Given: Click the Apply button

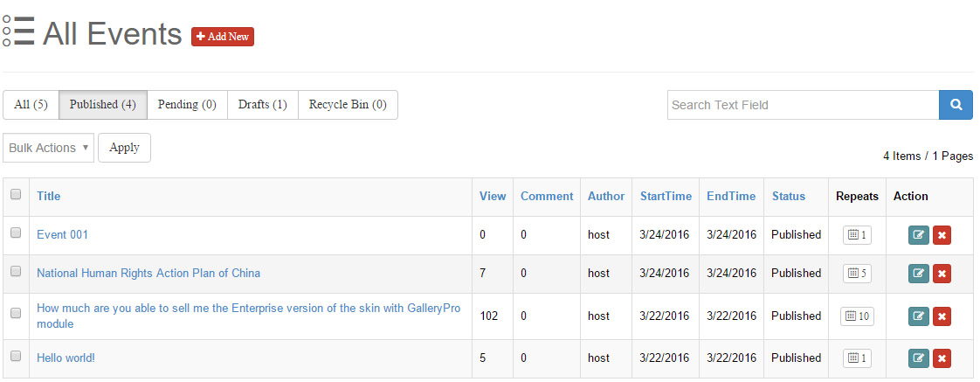Looking at the screenshot, I should 124,148.
